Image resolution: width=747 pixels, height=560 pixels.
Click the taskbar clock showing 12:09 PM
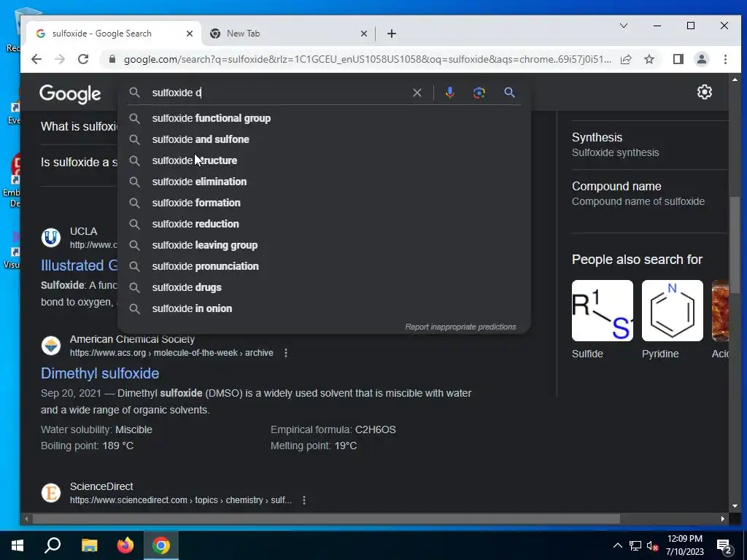tap(684, 545)
